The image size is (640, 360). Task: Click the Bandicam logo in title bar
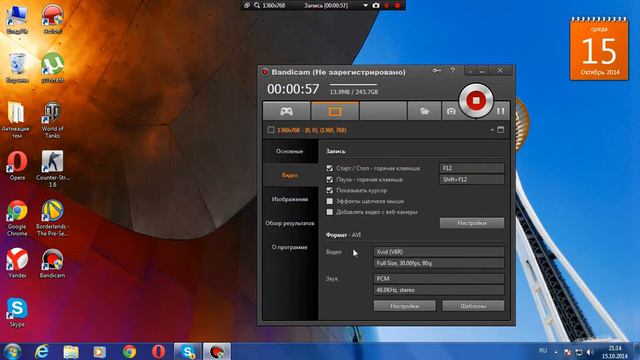tap(264, 72)
